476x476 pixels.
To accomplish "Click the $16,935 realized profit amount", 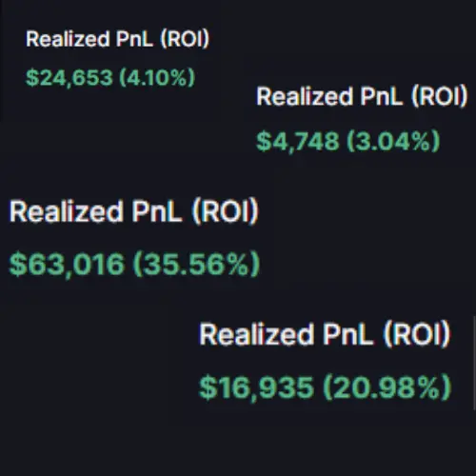I will pyautogui.click(x=256, y=387).
